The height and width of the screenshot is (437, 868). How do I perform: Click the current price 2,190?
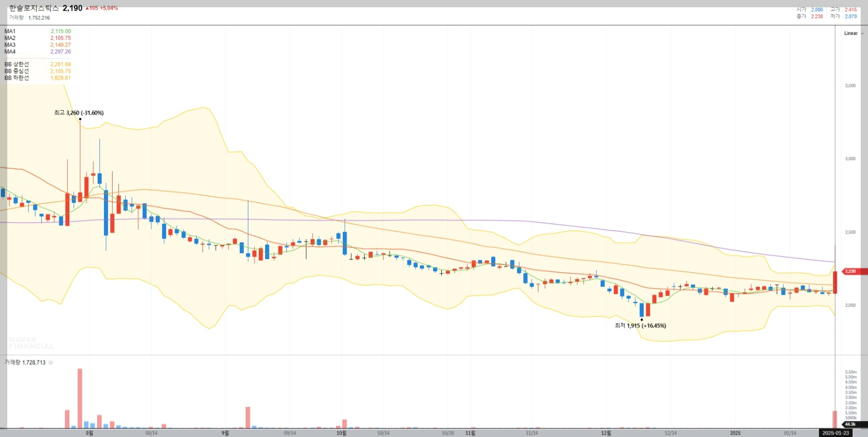coord(72,8)
